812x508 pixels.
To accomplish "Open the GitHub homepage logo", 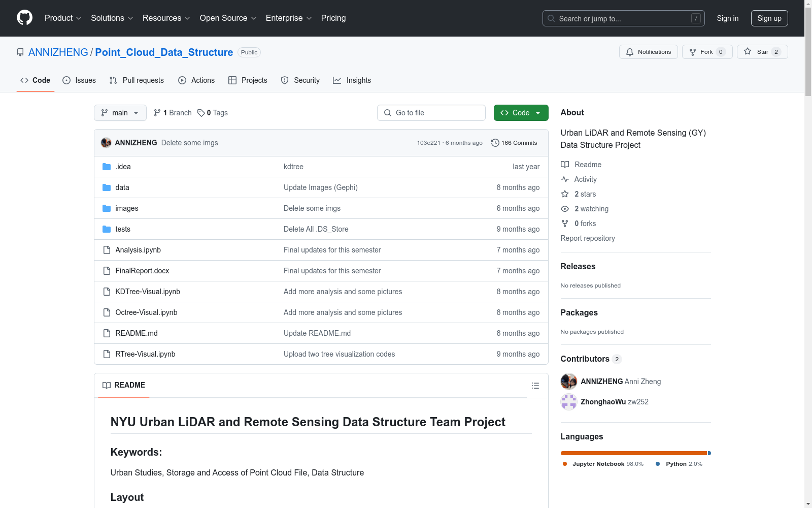I will (24, 18).
